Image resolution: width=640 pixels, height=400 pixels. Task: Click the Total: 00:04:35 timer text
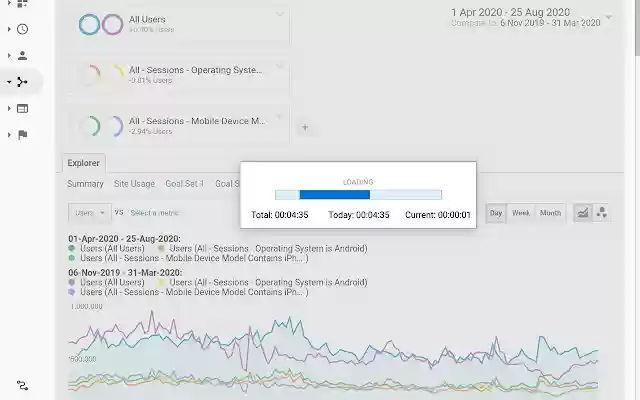click(x=280, y=215)
